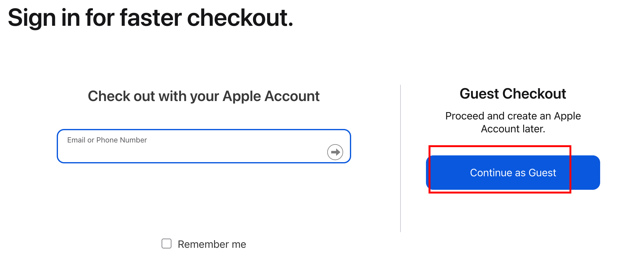The height and width of the screenshot is (269, 644).
Task: Click the arrow submit icon in the email field
Action: (x=335, y=152)
